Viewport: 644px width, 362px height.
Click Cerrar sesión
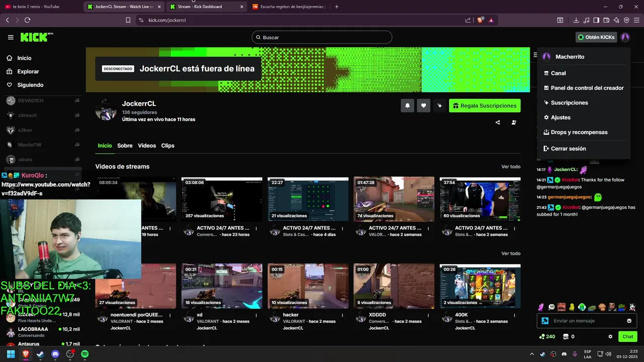pyautogui.click(x=583, y=148)
